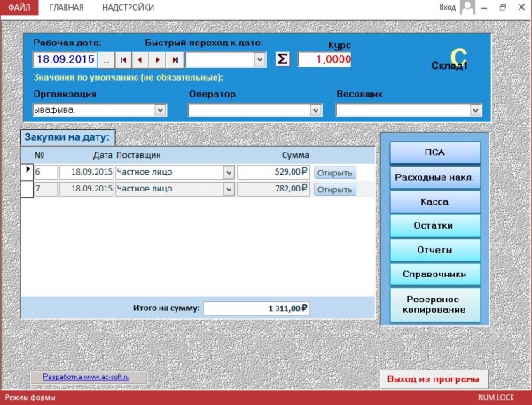
Task: Open the Организация dropdown list
Action: (160, 110)
